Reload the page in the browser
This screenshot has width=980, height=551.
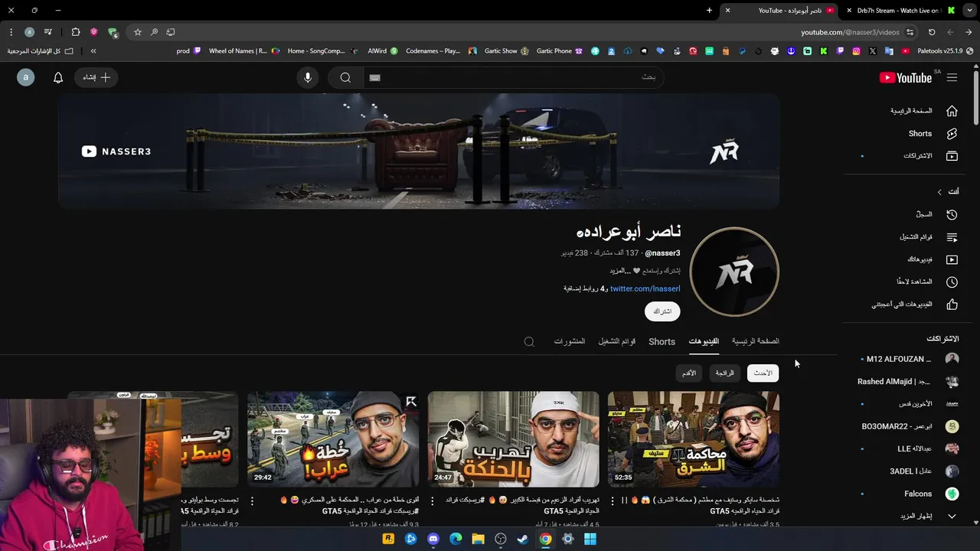pos(932,32)
